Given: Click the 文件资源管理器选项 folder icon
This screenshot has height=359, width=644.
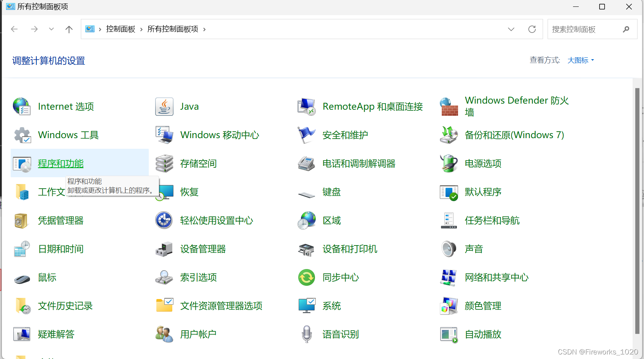Looking at the screenshot, I should coord(164,306).
